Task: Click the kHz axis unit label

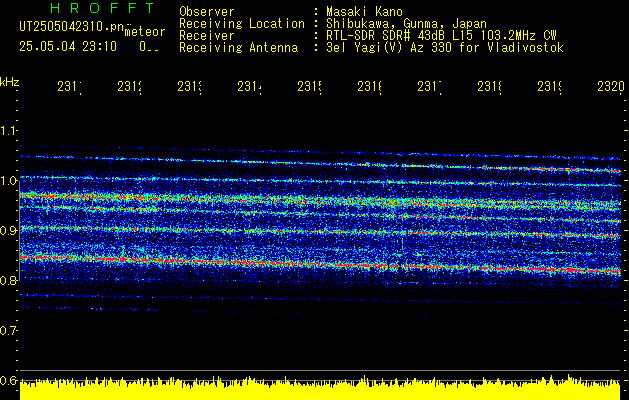Action: click(10, 82)
